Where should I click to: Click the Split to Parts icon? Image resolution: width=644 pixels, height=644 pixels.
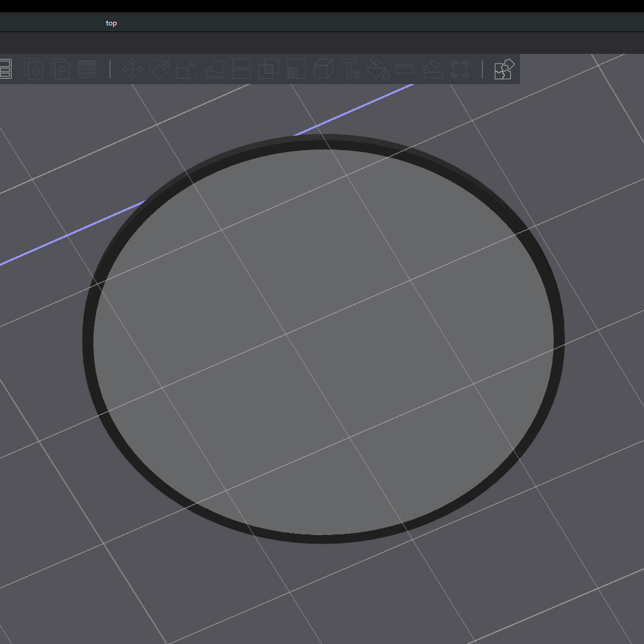pyautogui.click(x=60, y=69)
